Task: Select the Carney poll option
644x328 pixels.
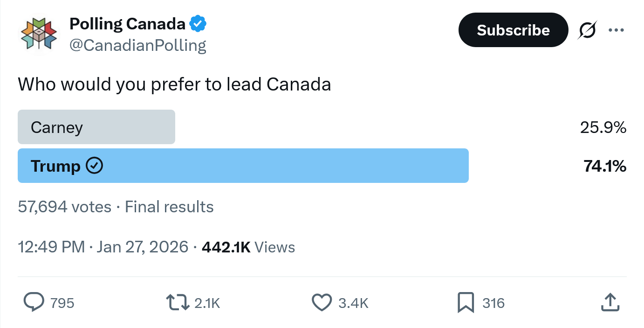Action: point(96,127)
